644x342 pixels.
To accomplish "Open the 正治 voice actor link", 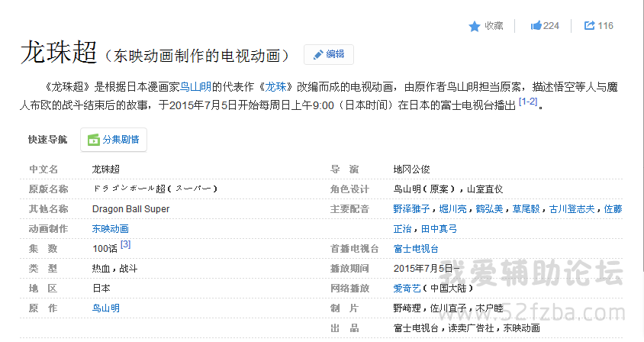I will pos(403,228).
